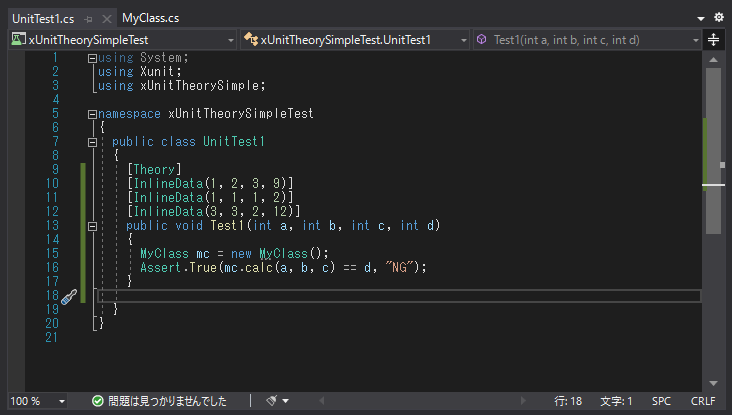This screenshot has height=415, width=732.
Task: Click InlineData(1, 2, 3, 9) on line 10
Action: click(x=210, y=183)
